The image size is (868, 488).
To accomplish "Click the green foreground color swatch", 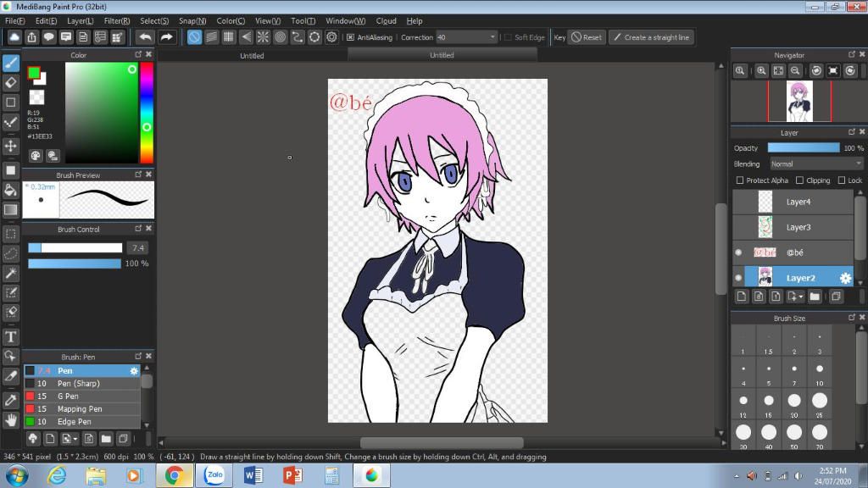I will click(34, 73).
